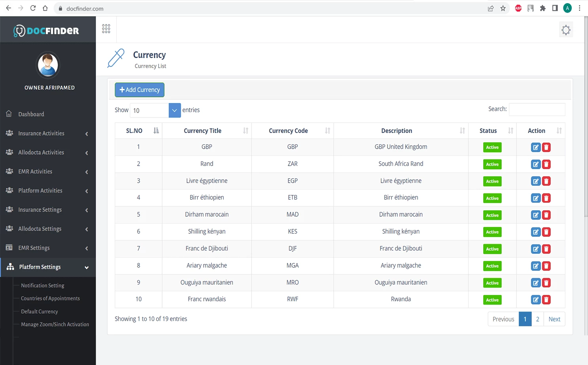588x365 pixels.
Task: Open the settings gear at top right
Action: [x=566, y=29]
